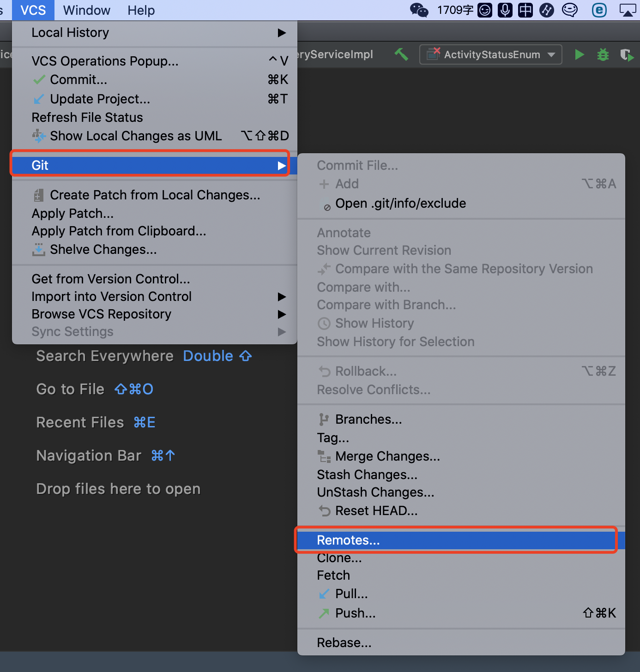Expand Import into Version Control submenu
The height and width of the screenshot is (672, 640).
click(x=155, y=296)
